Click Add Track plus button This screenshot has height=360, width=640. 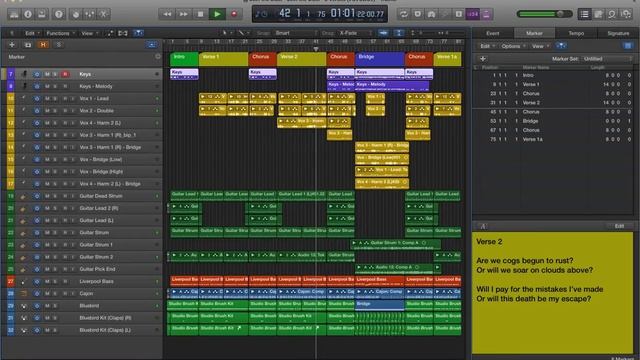pos(12,45)
